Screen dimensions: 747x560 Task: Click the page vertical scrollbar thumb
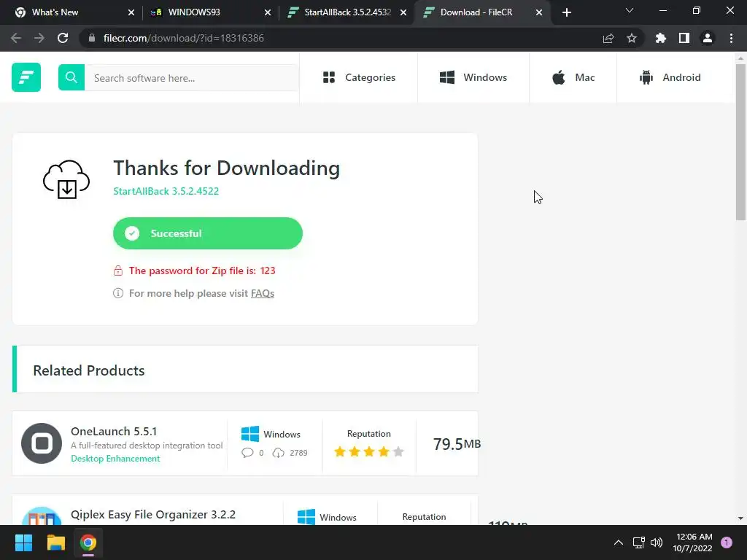pos(740,142)
